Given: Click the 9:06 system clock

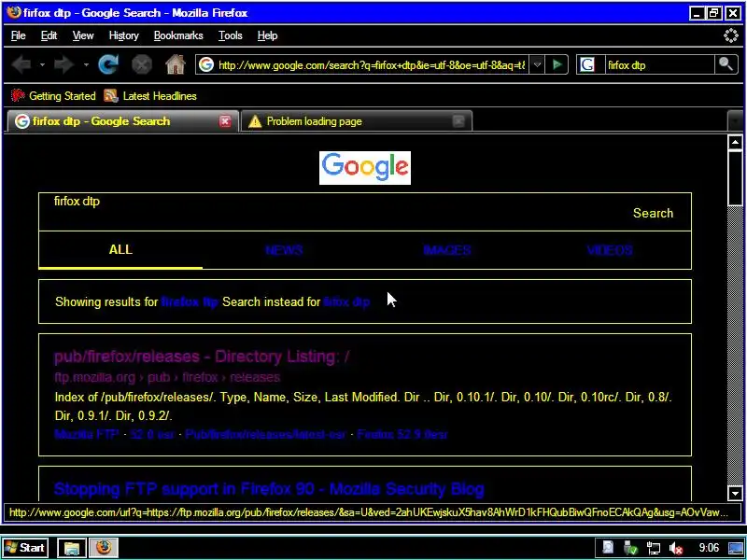Looking at the screenshot, I should point(709,548).
